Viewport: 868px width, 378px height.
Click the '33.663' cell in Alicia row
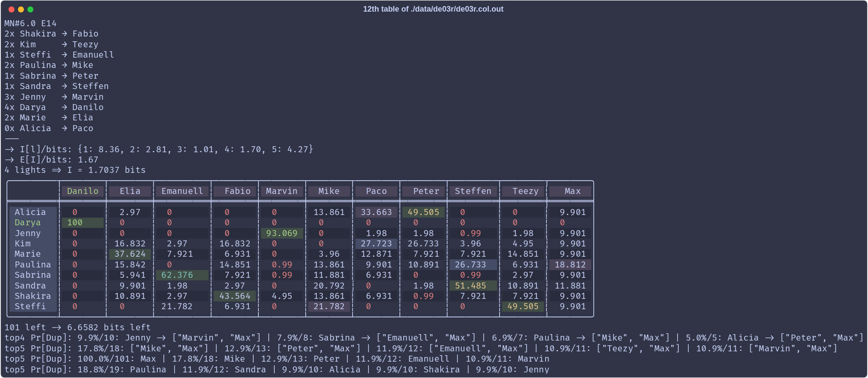(376, 212)
